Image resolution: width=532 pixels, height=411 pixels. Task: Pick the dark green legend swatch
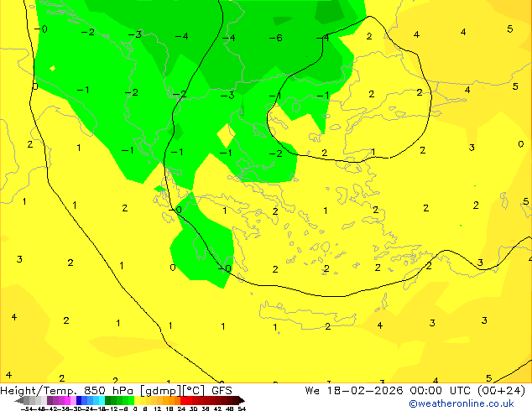(x=107, y=400)
